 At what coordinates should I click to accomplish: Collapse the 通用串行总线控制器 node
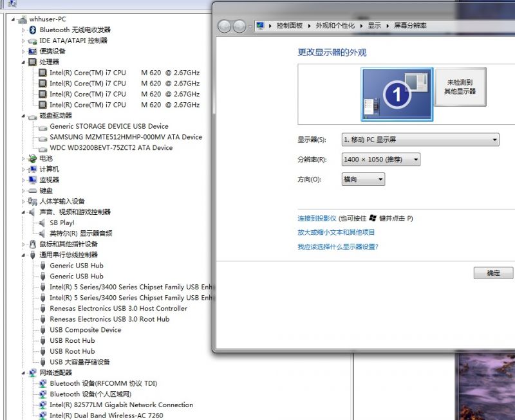[23, 255]
